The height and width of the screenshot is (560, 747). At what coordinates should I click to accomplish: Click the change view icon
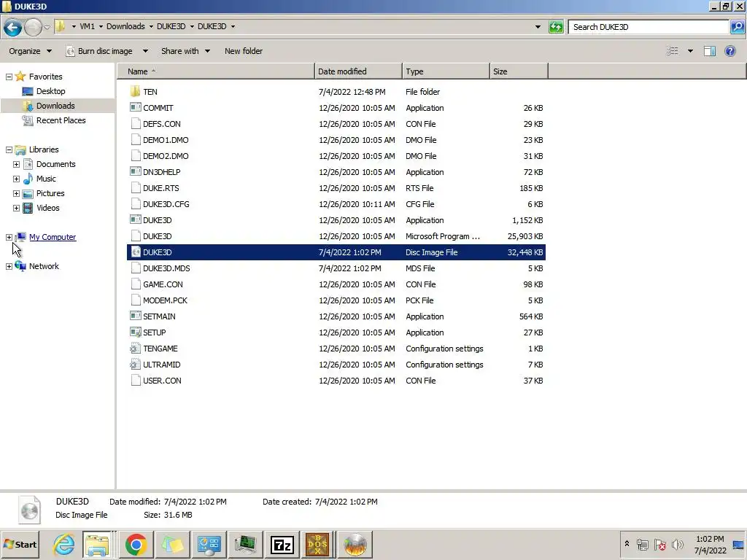(x=672, y=51)
